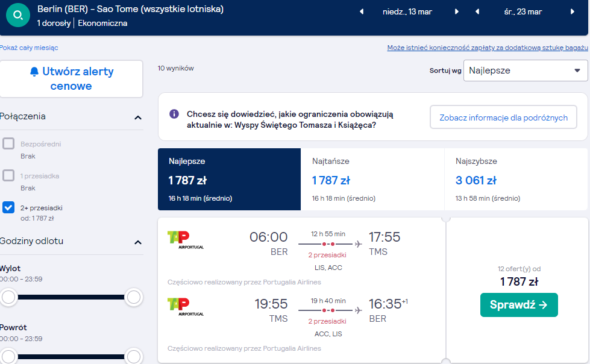Go to previous departure date arrow
590x364 pixels.
(362, 11)
